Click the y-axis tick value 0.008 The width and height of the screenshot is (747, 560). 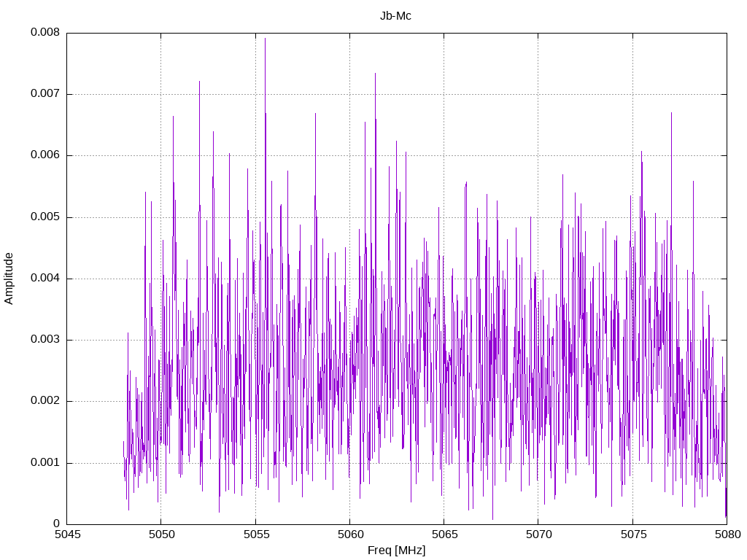coord(45,32)
